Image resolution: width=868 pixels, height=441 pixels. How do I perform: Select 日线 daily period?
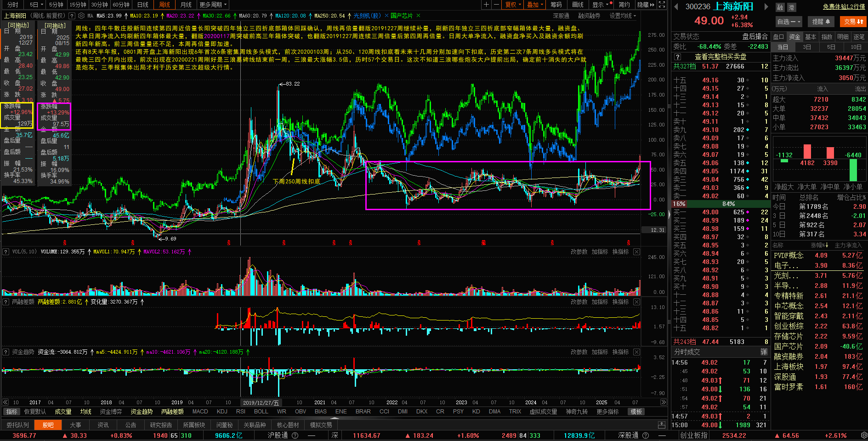143,5
